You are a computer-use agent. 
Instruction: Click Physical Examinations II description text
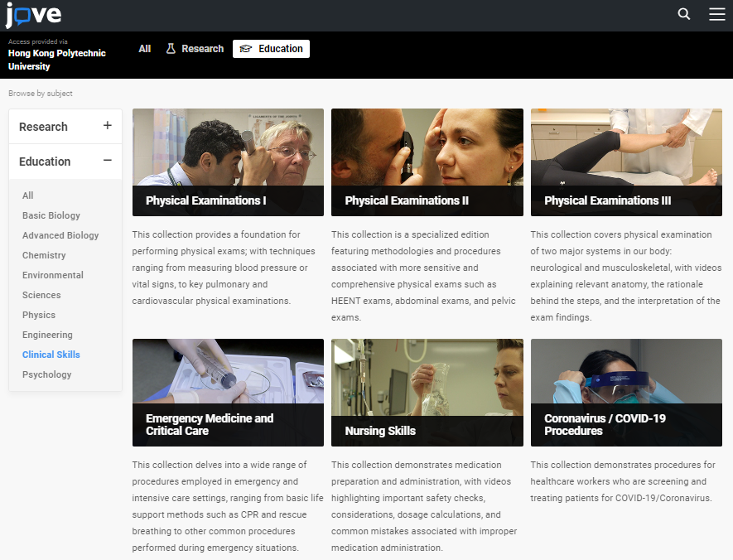click(x=423, y=276)
